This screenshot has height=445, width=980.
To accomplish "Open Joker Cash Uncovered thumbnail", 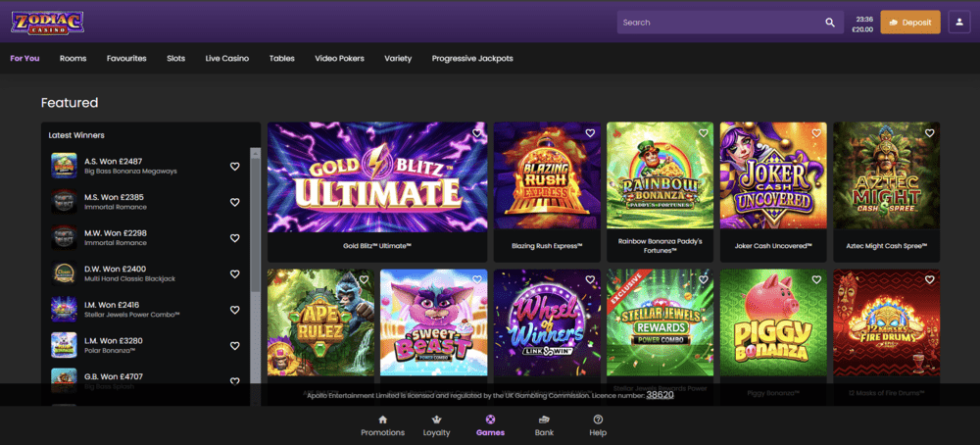I will click(773, 175).
